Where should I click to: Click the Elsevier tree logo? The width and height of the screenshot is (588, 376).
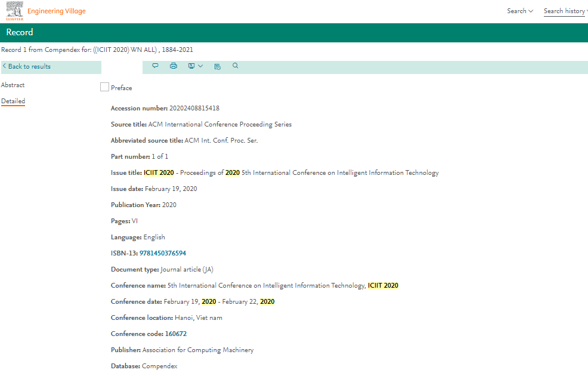click(15, 11)
